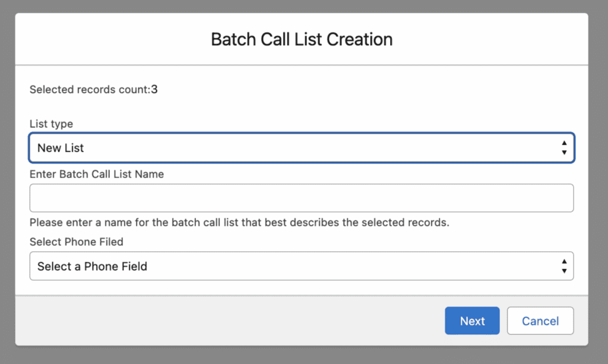Open the List type dropdown
The image size is (608, 364).
pyautogui.click(x=302, y=148)
